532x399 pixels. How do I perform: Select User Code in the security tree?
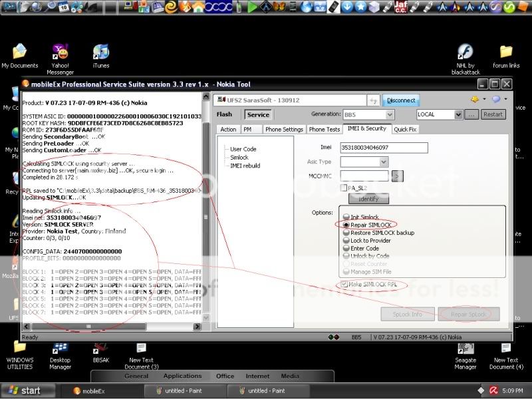point(243,149)
